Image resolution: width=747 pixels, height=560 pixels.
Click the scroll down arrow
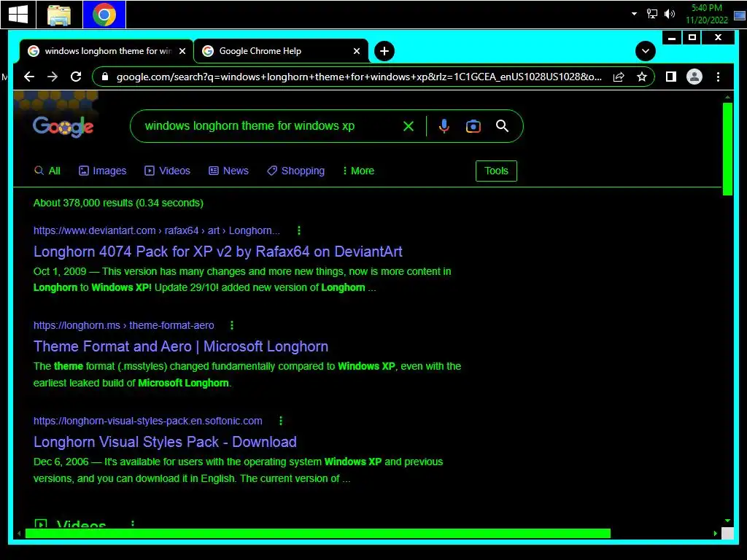click(x=727, y=521)
